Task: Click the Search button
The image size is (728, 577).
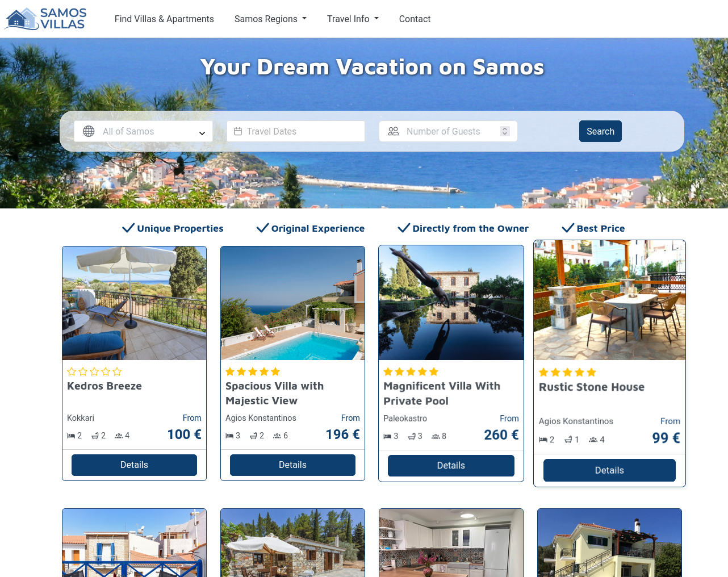Action: (600, 131)
